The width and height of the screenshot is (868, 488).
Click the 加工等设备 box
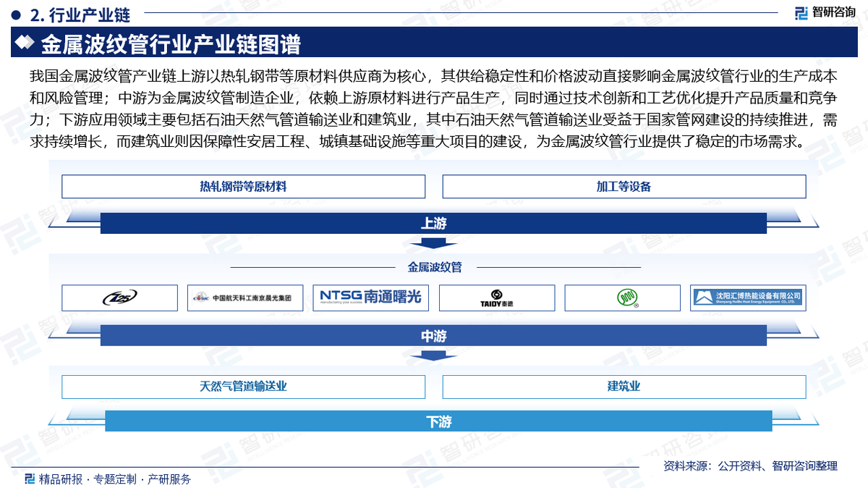point(624,186)
